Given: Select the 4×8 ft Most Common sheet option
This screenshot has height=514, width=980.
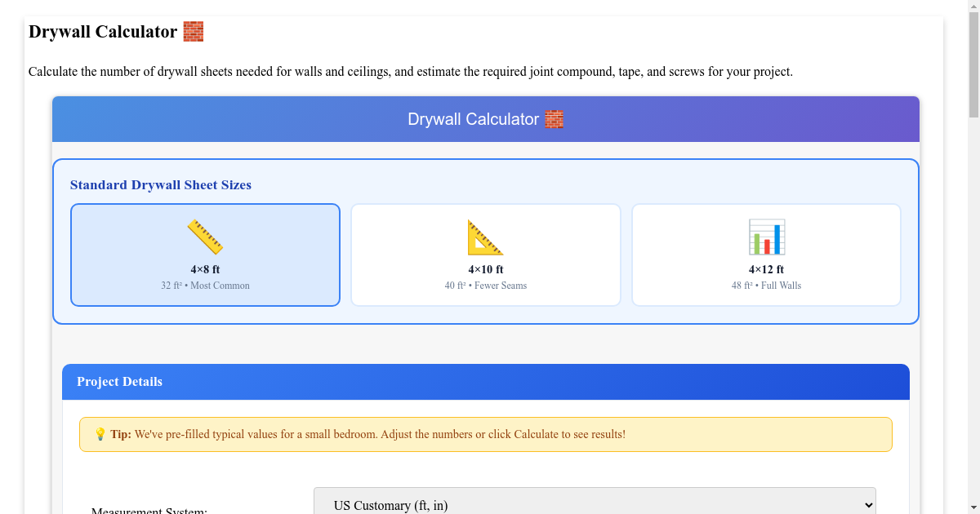Looking at the screenshot, I should tap(205, 255).
